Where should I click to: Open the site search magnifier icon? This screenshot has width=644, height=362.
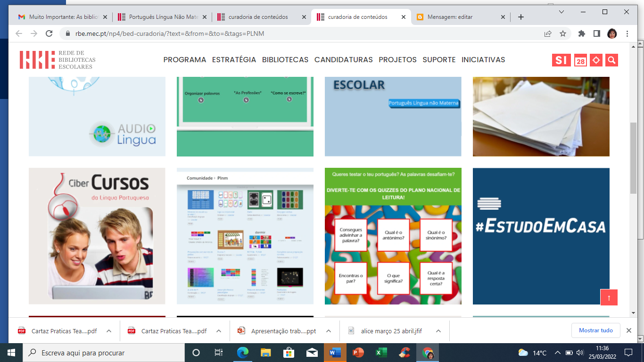click(611, 60)
